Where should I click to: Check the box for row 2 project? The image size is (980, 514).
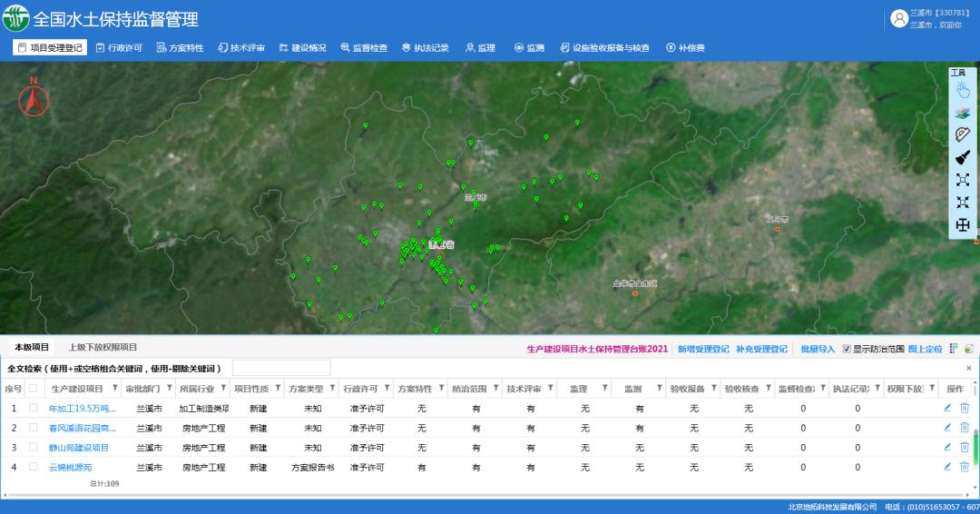[x=34, y=428]
